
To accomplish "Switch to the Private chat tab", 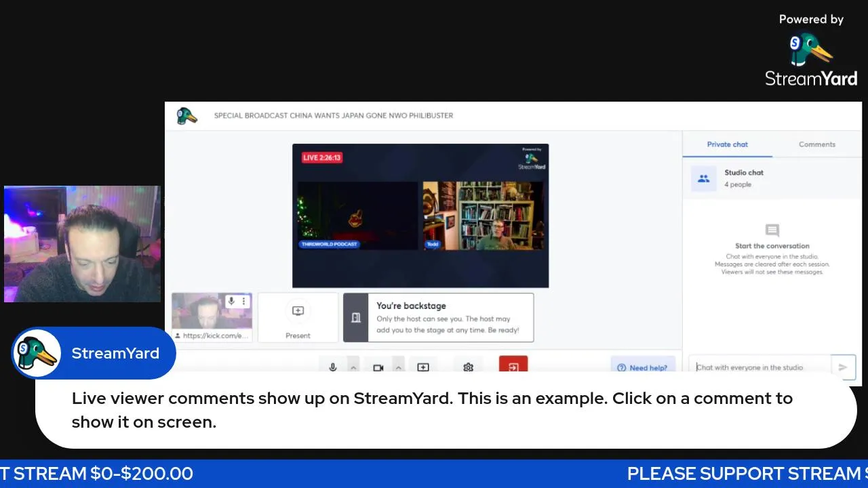I will point(727,144).
